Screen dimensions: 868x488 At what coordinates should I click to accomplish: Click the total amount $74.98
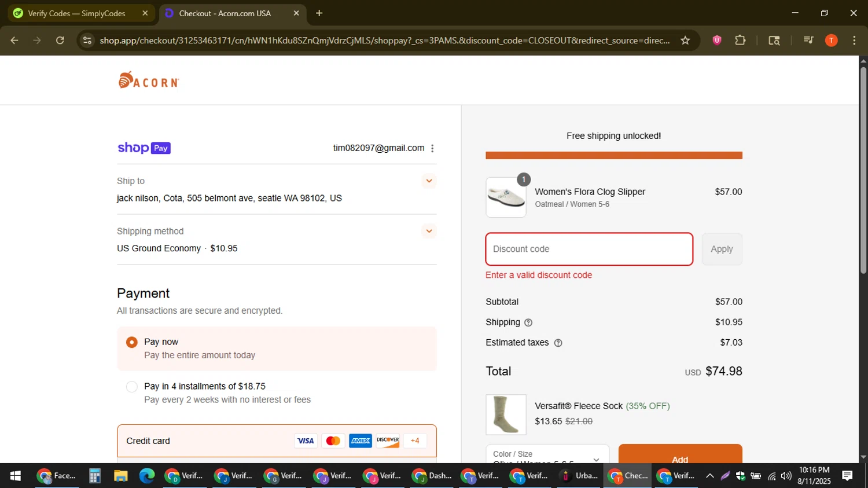click(724, 371)
